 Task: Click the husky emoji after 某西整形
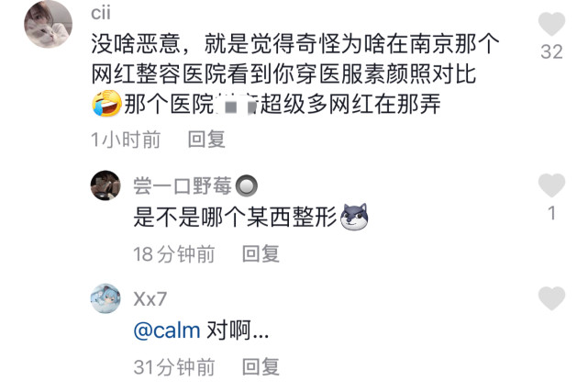[x=354, y=217]
